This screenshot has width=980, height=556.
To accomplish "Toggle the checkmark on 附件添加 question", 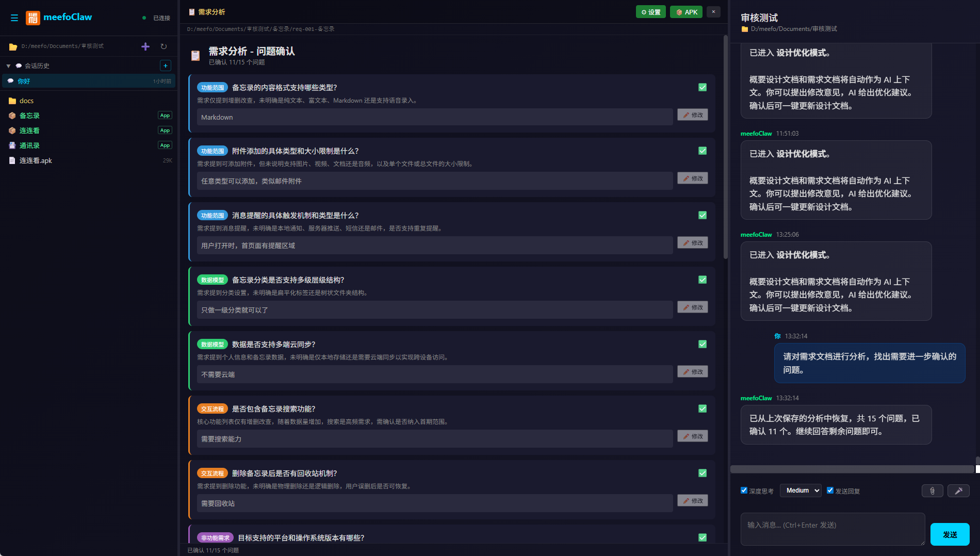I will pyautogui.click(x=703, y=151).
